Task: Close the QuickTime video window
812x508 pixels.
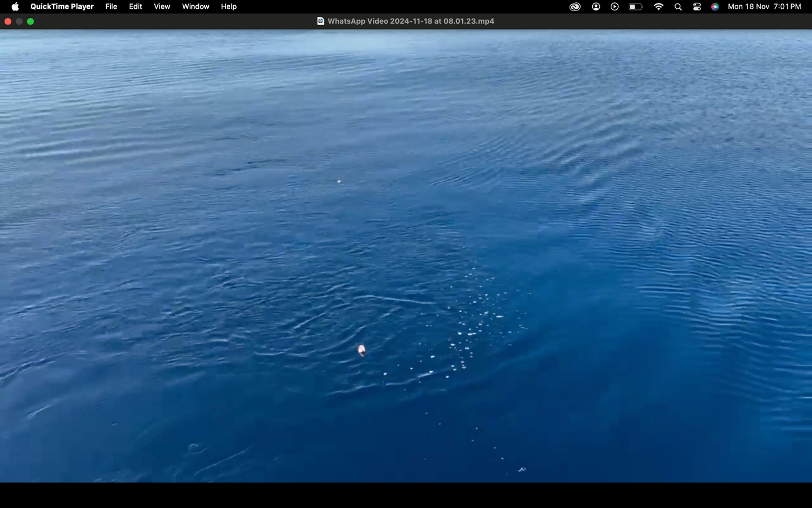Action: pos(8,21)
